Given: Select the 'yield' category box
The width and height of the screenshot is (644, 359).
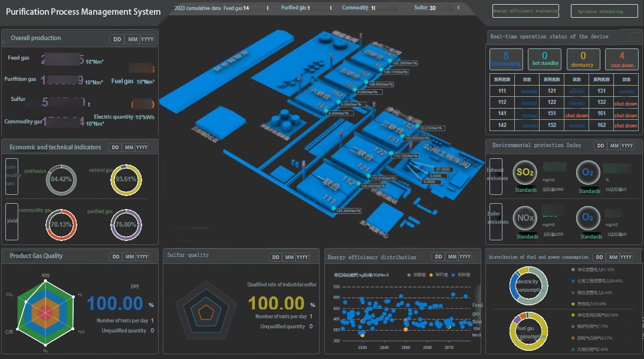Looking at the screenshot, I should (12, 221).
